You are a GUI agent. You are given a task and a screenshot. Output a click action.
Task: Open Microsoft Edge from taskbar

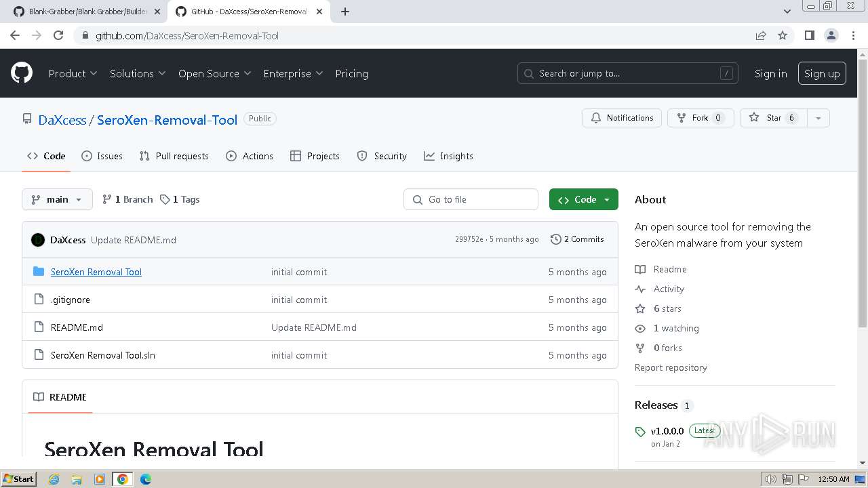tap(146, 479)
